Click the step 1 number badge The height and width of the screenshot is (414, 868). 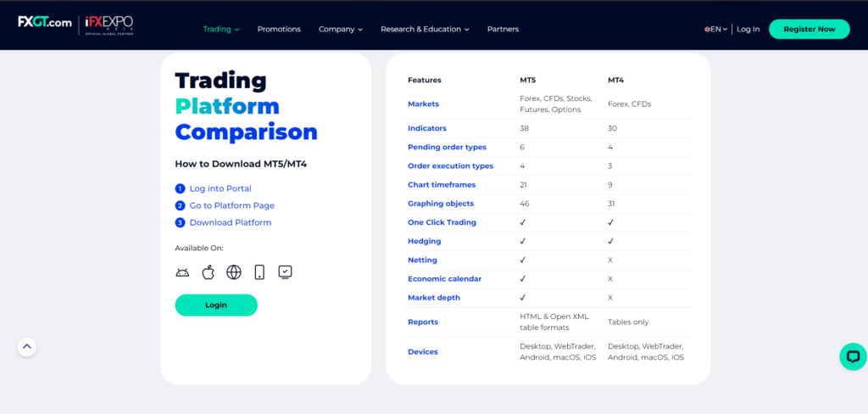click(x=180, y=188)
